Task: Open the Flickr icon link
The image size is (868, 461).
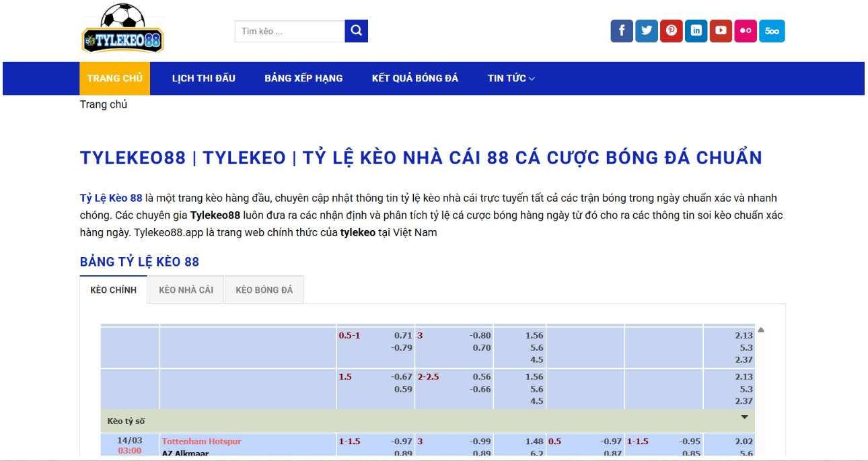Action: click(746, 31)
